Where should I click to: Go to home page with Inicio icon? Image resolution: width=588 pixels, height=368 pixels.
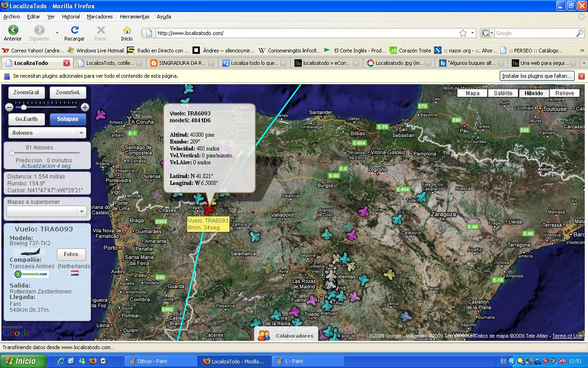(127, 30)
